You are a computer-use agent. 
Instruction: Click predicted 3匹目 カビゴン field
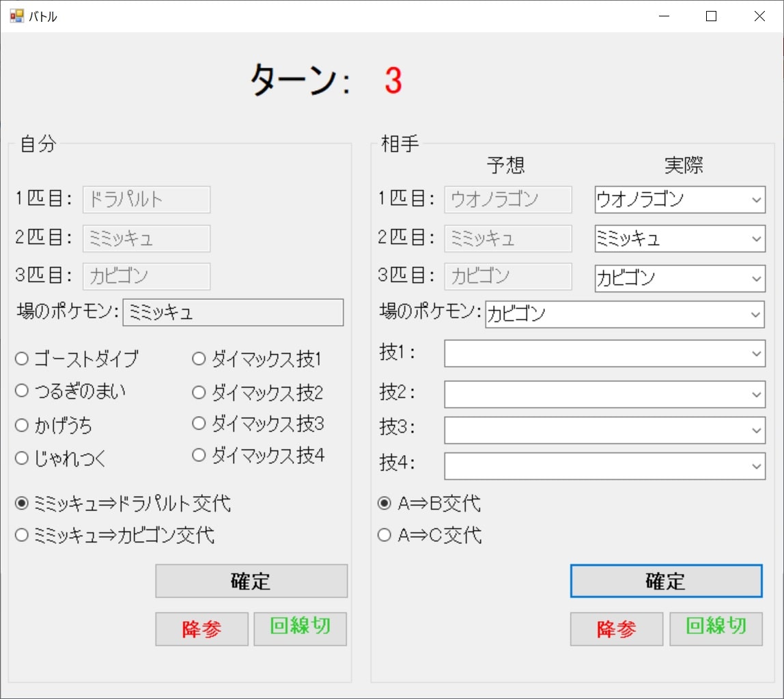(x=508, y=276)
